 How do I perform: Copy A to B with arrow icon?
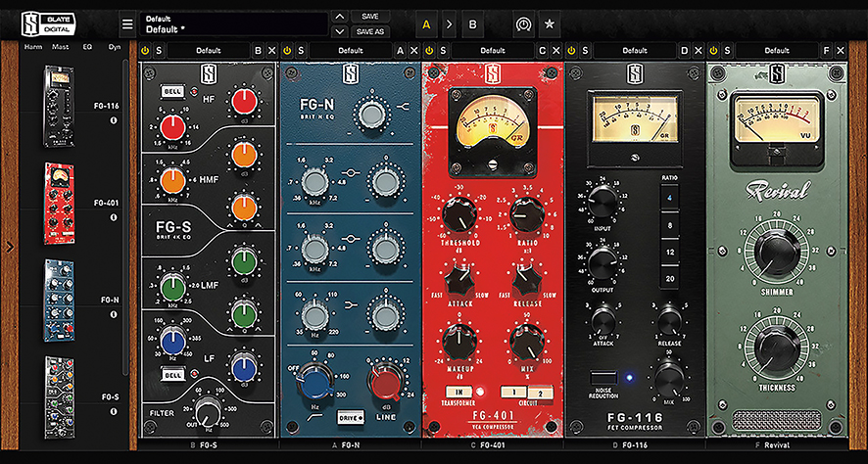(x=449, y=24)
